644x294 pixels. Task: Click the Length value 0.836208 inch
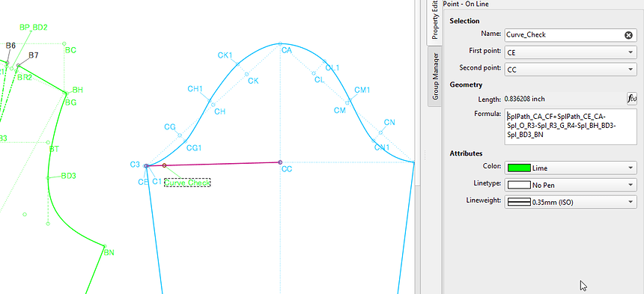point(524,99)
